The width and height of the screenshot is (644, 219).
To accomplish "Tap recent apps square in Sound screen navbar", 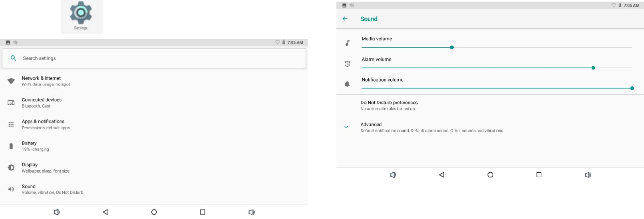I will pyautogui.click(x=539, y=175).
